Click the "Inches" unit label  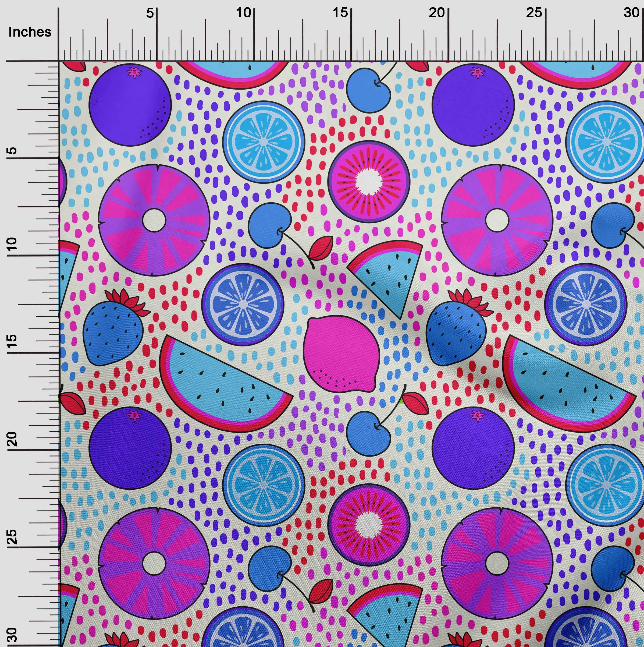pos(30,32)
